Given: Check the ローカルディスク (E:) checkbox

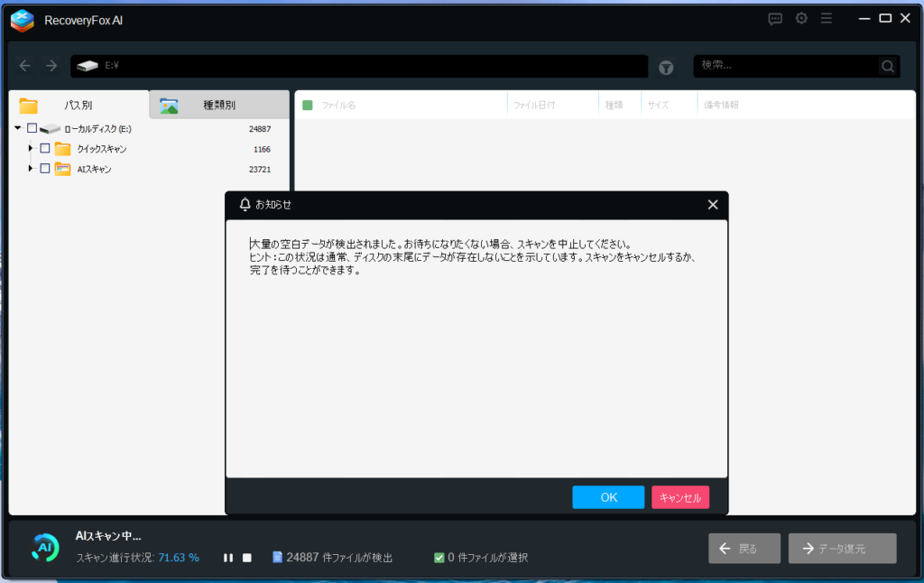Looking at the screenshot, I should pos(32,129).
